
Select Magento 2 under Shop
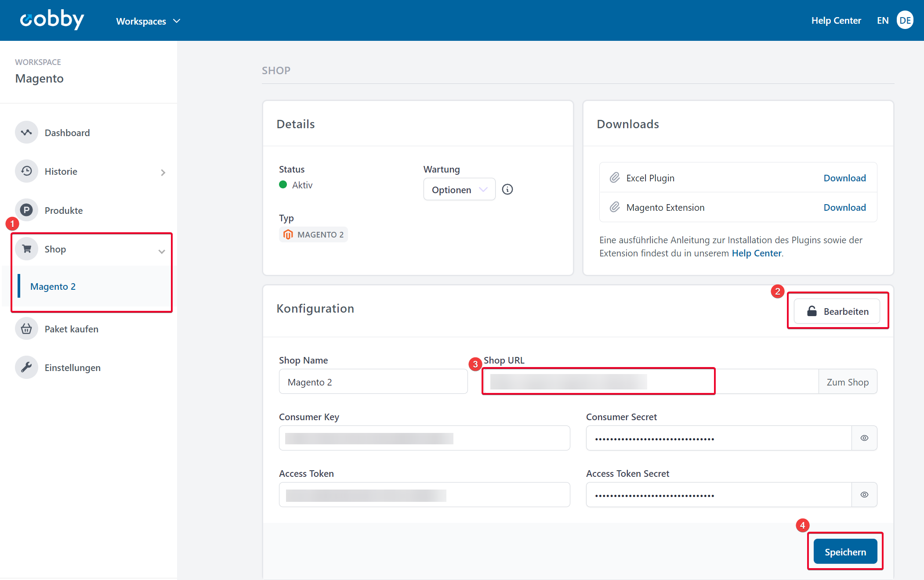(53, 286)
